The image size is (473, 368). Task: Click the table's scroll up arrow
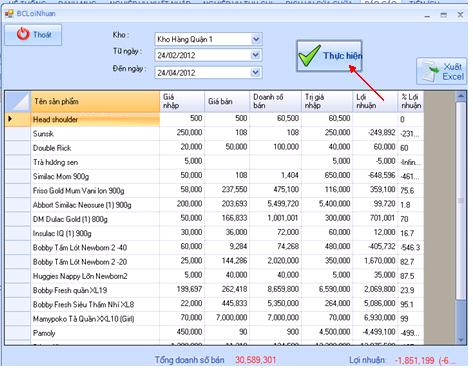[x=461, y=97]
